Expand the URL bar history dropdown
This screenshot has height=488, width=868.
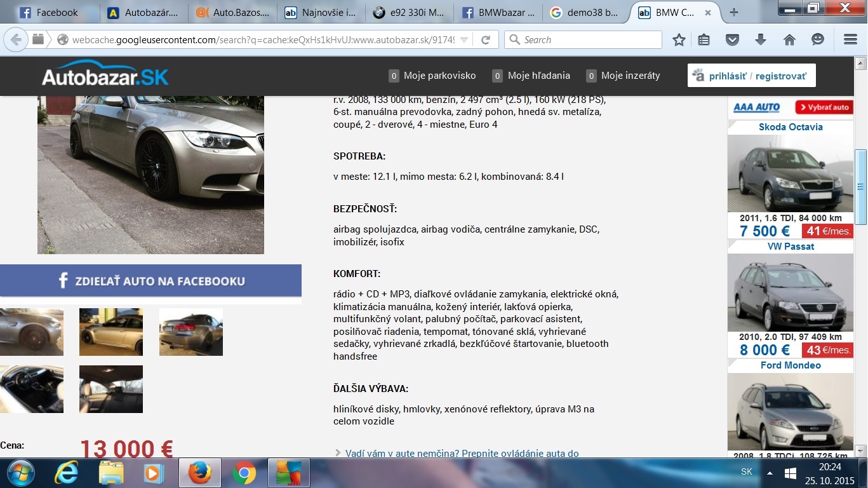point(464,40)
